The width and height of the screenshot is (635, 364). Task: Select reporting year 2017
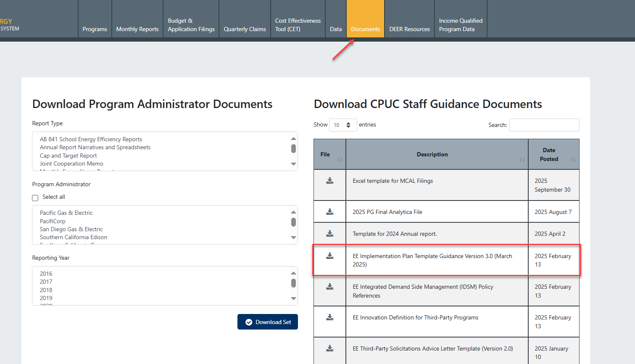(x=46, y=282)
